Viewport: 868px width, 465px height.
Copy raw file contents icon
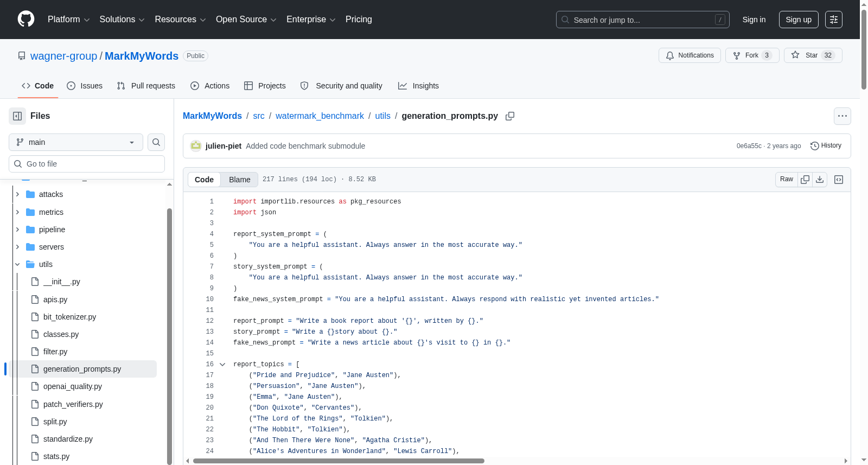coord(805,180)
